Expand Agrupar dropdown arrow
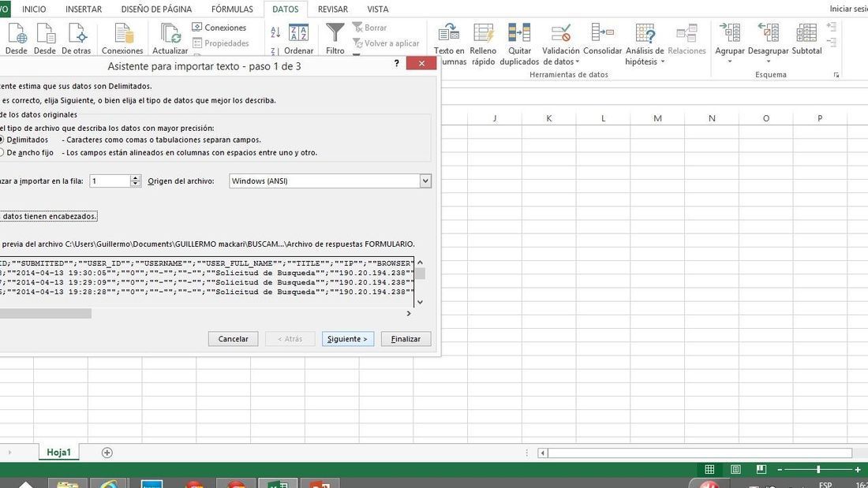This screenshot has height=488, width=868. point(730,61)
